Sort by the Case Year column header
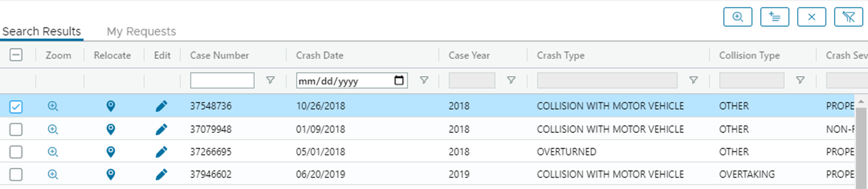Image resolution: width=868 pixels, height=189 pixels. coord(469,55)
